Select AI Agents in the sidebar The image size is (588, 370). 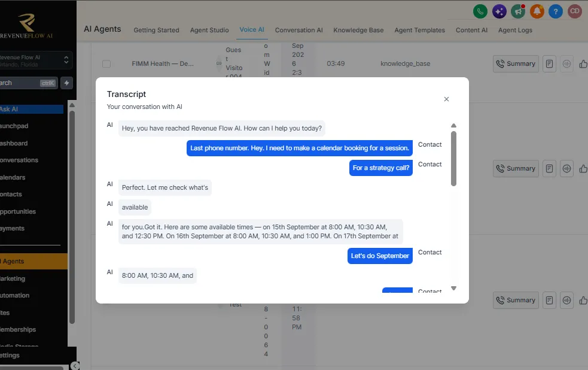pos(33,261)
